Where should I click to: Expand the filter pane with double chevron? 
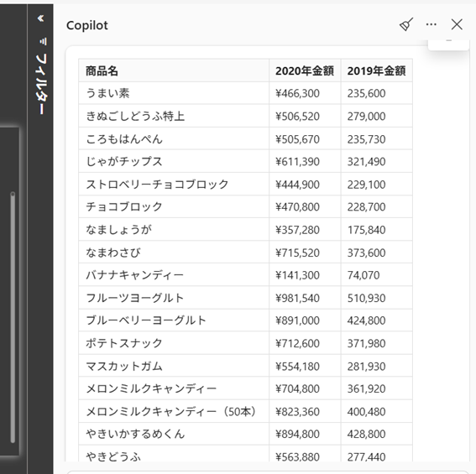40,18
